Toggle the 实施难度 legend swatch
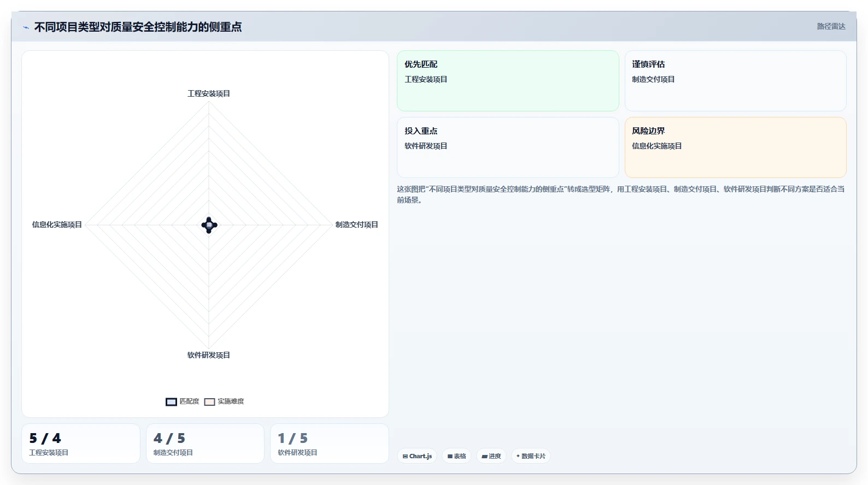 click(209, 402)
